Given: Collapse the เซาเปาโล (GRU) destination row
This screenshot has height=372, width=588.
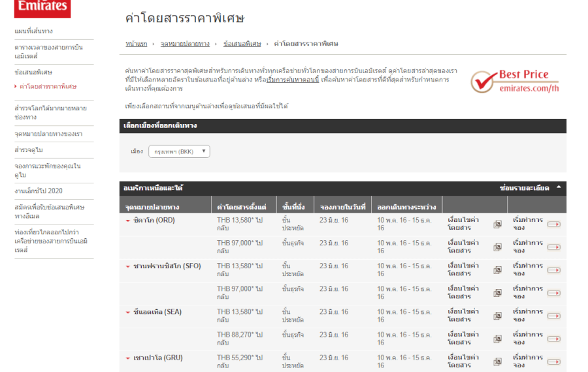Looking at the screenshot, I should click(x=128, y=358).
